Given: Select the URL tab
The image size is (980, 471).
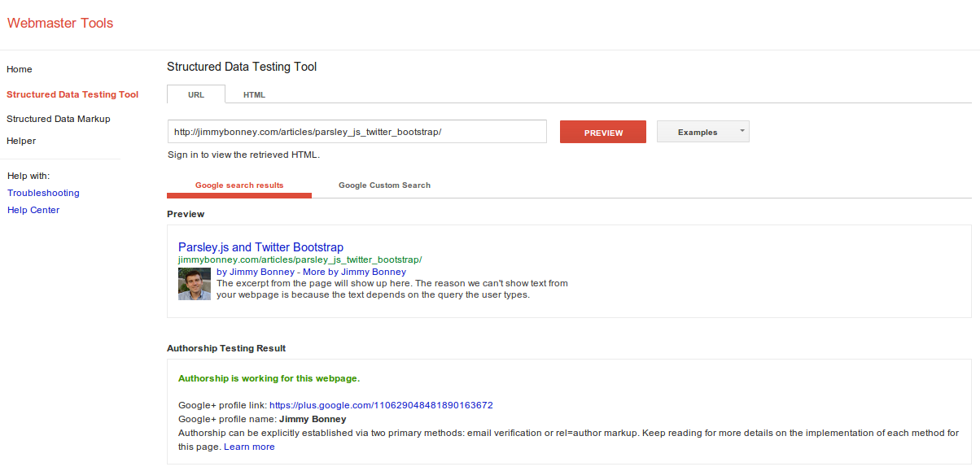Looking at the screenshot, I should 195,94.
